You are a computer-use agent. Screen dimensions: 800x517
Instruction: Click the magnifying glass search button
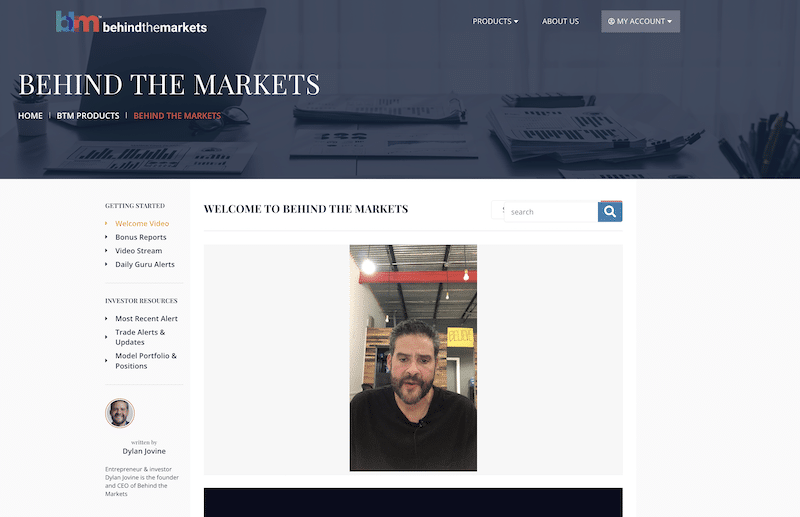(610, 211)
